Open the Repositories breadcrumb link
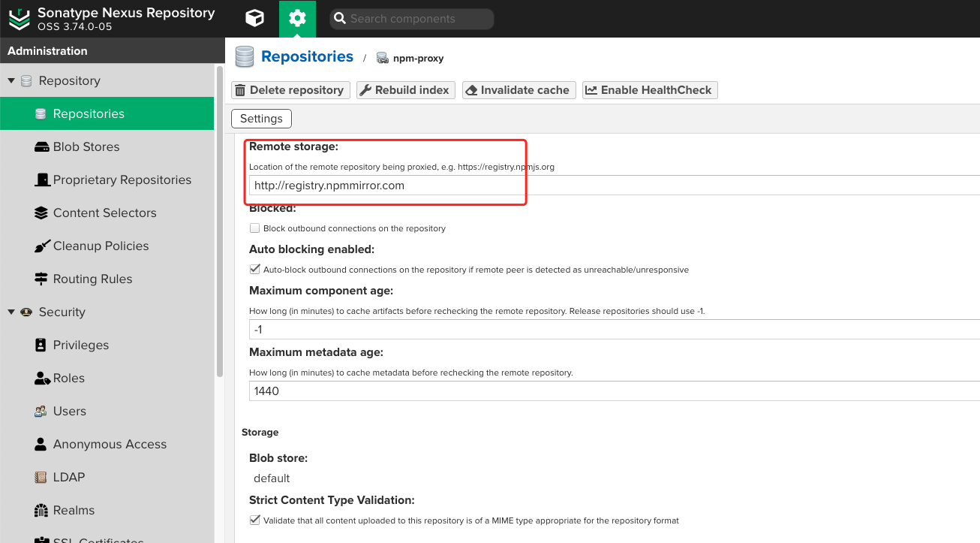The image size is (980, 543). (x=307, y=56)
